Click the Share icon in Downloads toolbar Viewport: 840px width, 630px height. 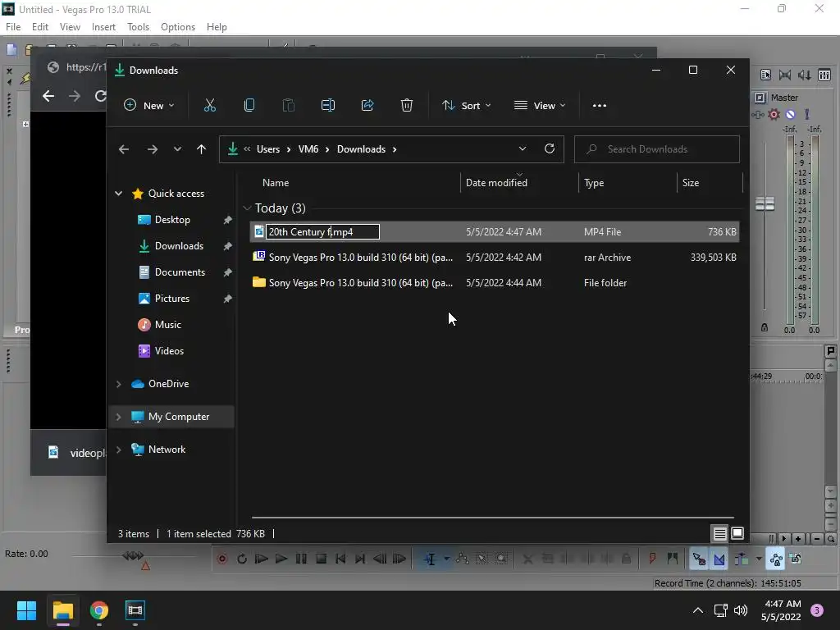pos(367,106)
